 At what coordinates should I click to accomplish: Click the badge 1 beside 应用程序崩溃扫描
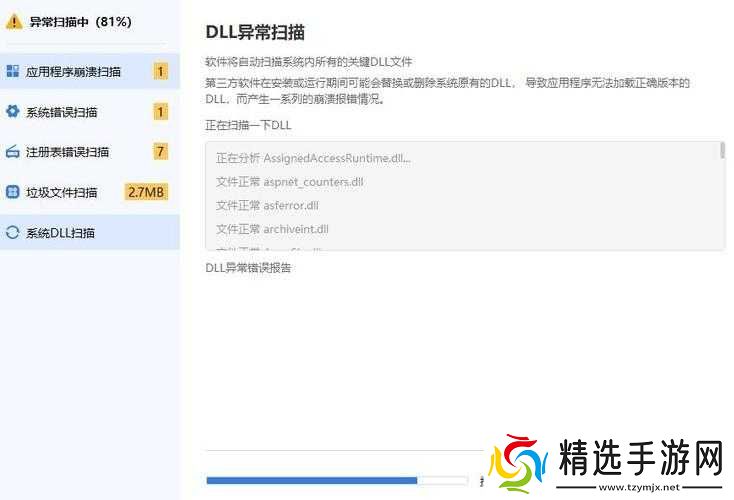[x=161, y=71]
